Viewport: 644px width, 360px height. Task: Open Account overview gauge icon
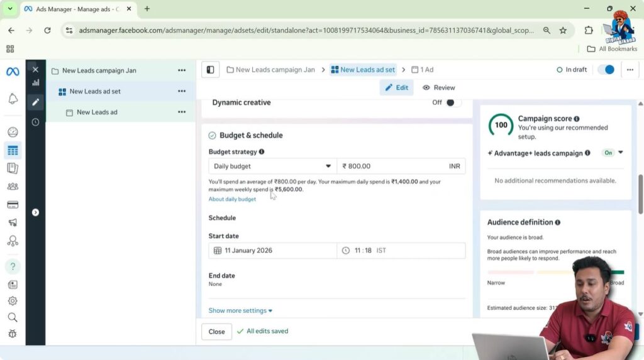[13, 132]
